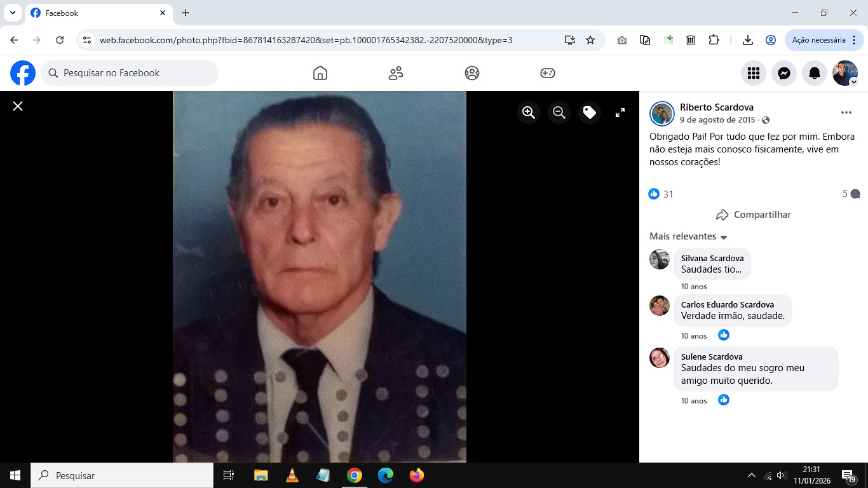Open post options three-dot menu
868x488 pixels.
point(846,112)
